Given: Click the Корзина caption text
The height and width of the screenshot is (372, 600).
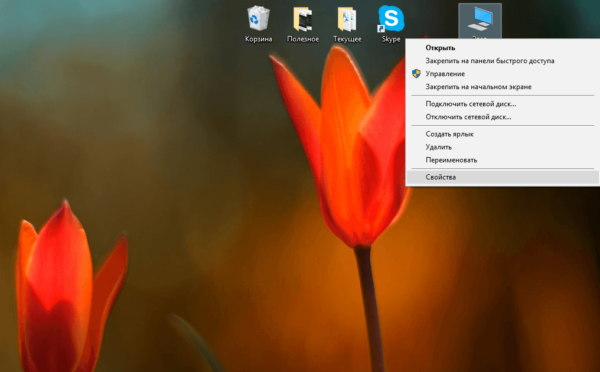Looking at the screenshot, I should click(x=259, y=39).
